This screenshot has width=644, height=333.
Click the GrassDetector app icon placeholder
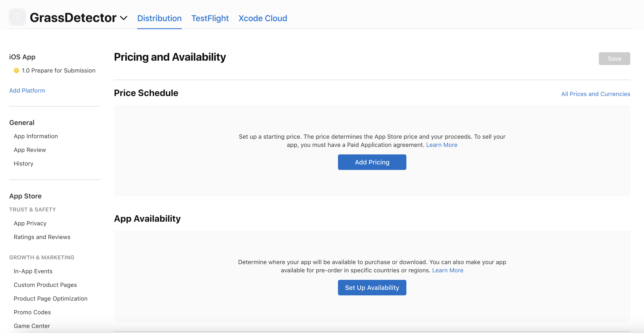point(18,17)
